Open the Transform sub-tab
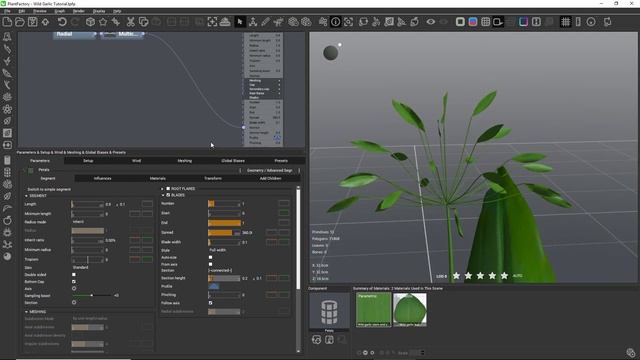 click(213, 178)
